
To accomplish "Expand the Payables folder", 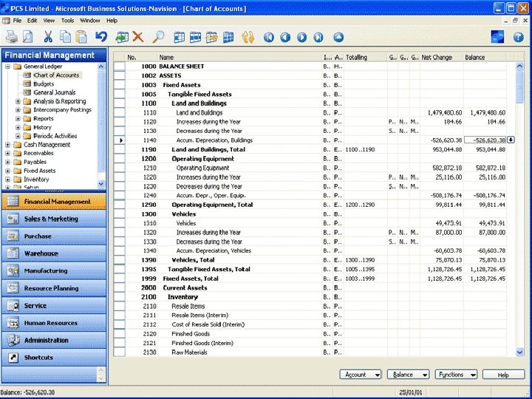I will point(8,162).
